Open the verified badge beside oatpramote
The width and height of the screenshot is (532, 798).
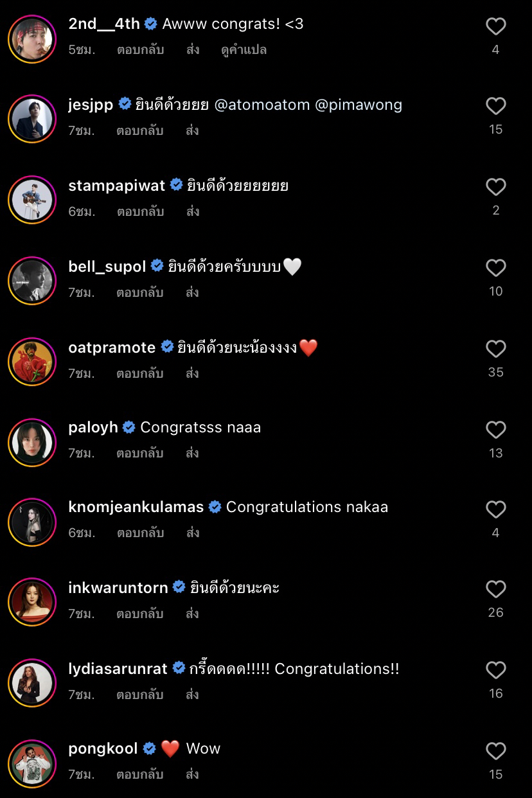(167, 347)
